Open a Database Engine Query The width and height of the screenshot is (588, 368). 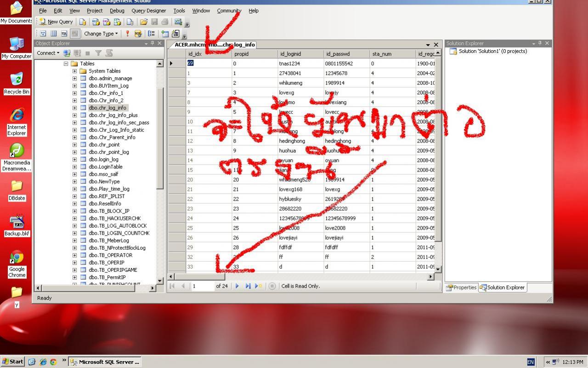(83, 22)
